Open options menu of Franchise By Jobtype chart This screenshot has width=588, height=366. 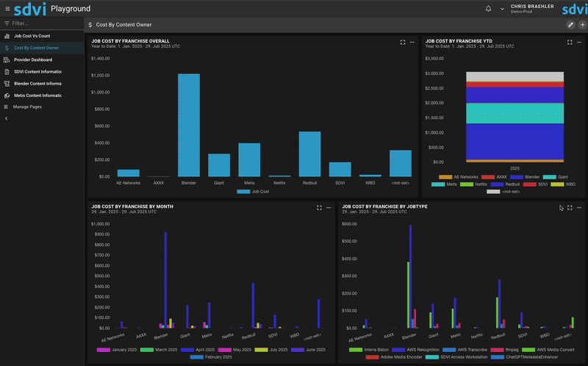[x=579, y=208]
